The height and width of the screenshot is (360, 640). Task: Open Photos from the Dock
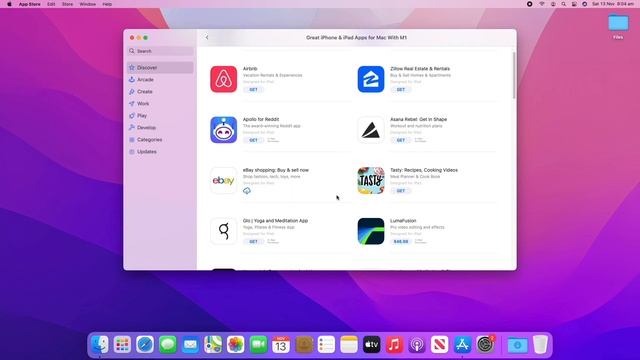236,345
